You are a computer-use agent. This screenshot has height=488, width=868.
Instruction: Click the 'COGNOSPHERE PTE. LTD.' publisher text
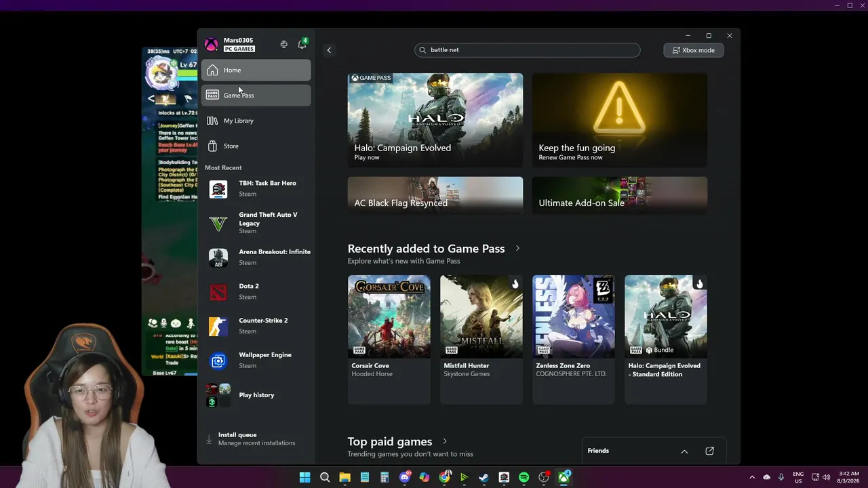571,374
